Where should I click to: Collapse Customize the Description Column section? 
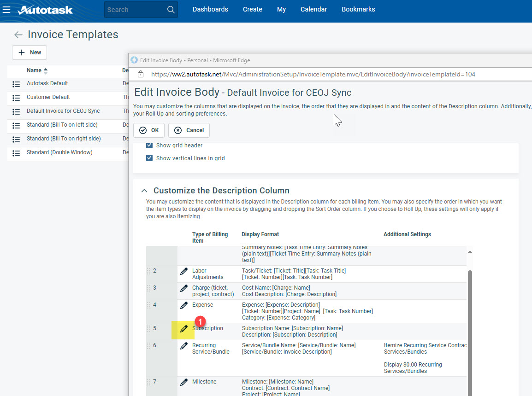click(145, 191)
